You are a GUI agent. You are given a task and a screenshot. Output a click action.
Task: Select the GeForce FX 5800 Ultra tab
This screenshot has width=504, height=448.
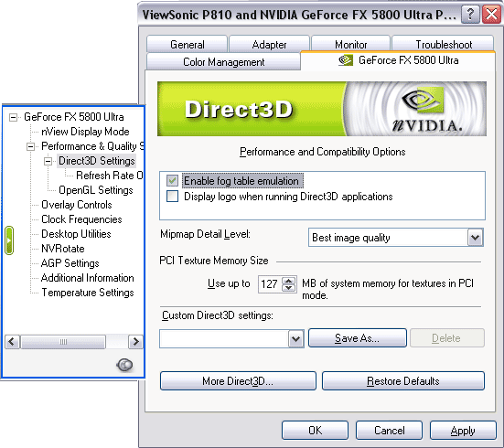coord(398,60)
